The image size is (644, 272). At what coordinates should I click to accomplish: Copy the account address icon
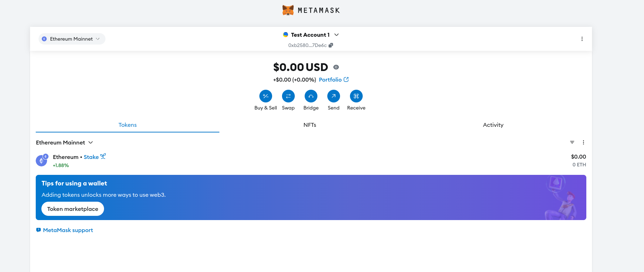(331, 45)
